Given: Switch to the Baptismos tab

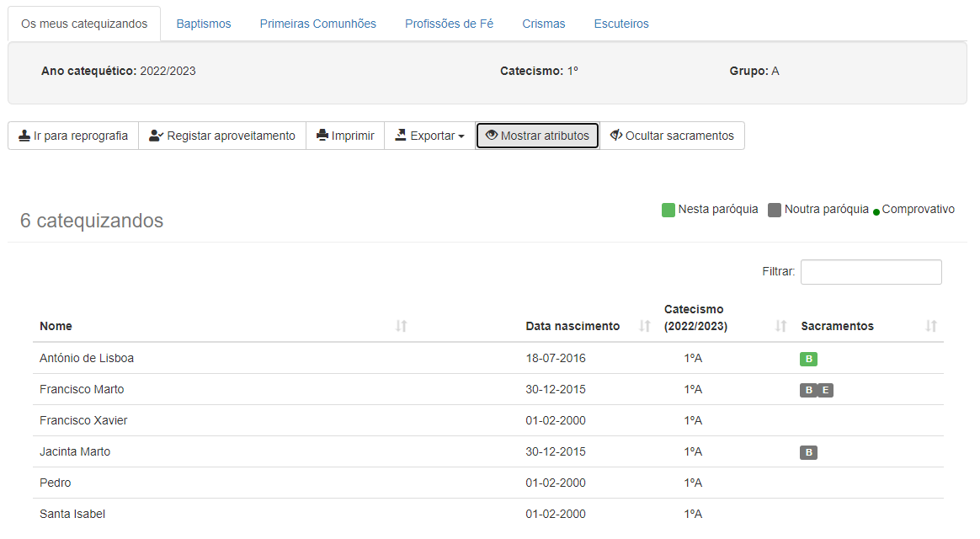Looking at the screenshot, I should point(203,23).
